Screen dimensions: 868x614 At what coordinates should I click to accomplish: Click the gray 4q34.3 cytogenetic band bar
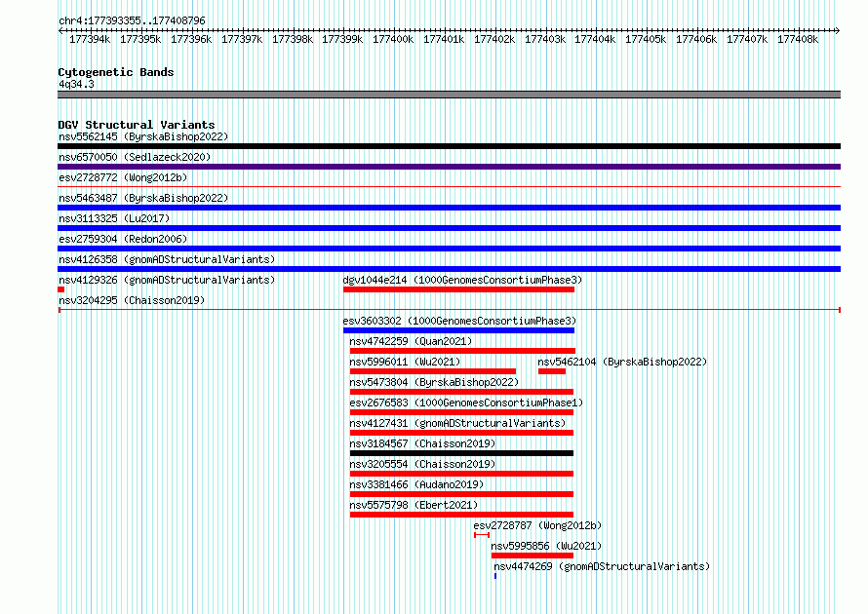point(449,95)
